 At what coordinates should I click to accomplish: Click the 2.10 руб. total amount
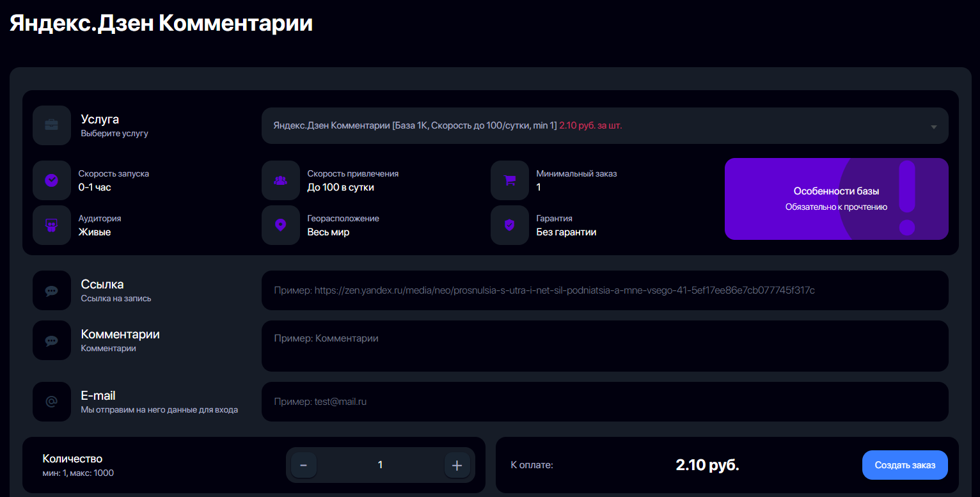tap(707, 465)
